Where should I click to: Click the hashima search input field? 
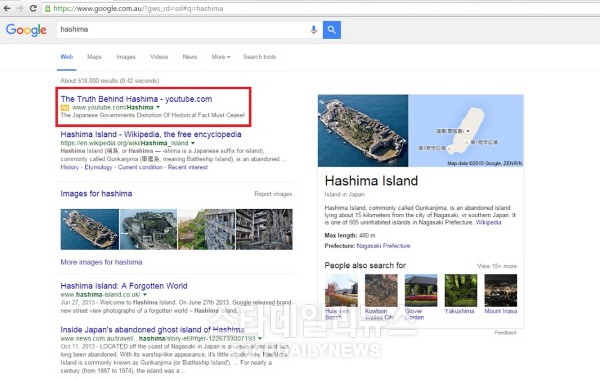(182, 29)
